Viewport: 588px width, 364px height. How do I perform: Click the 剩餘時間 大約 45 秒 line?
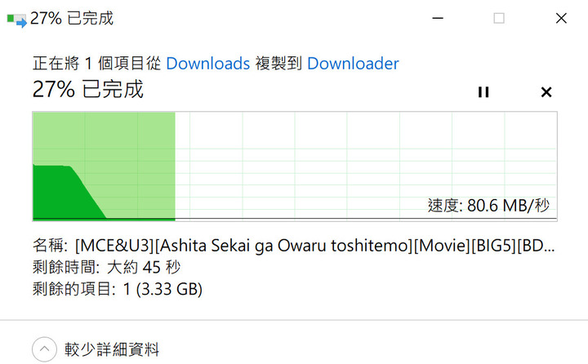point(106,267)
